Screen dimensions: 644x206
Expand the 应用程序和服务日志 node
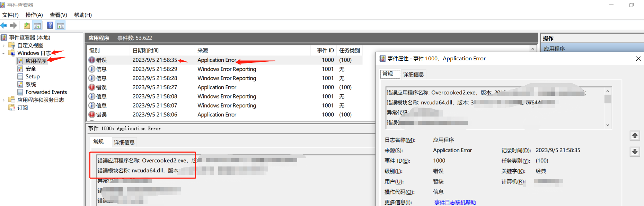(x=3, y=100)
